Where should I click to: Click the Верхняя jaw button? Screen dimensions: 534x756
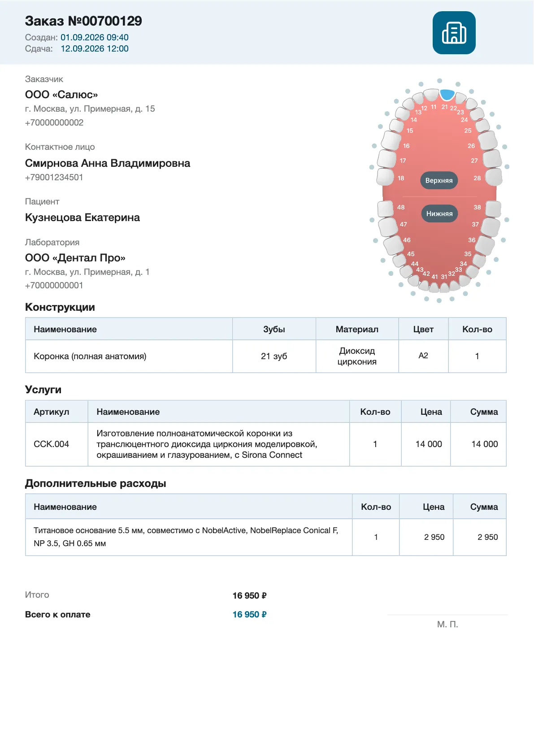pyautogui.click(x=439, y=180)
